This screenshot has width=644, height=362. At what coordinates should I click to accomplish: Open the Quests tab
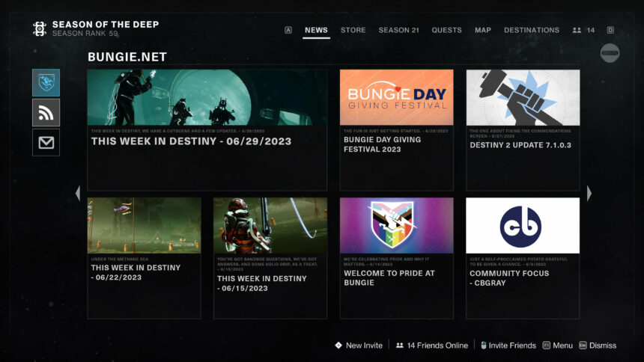446,30
